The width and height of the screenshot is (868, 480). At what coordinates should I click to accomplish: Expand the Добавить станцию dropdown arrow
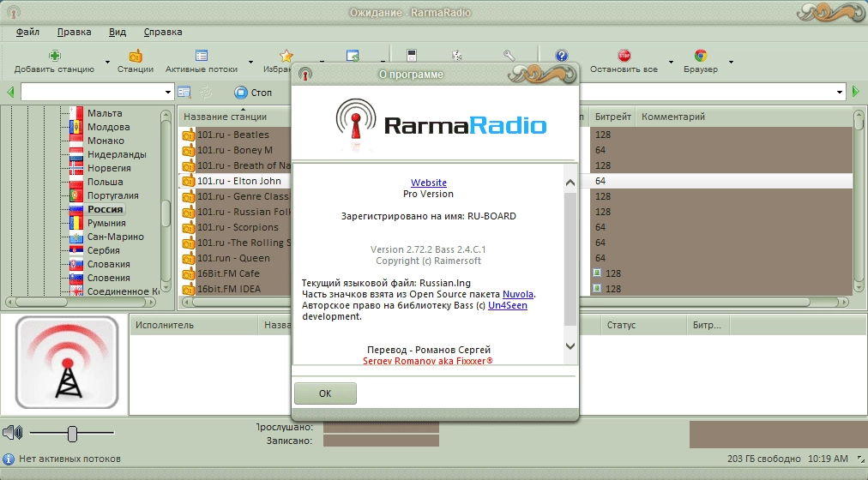107,62
